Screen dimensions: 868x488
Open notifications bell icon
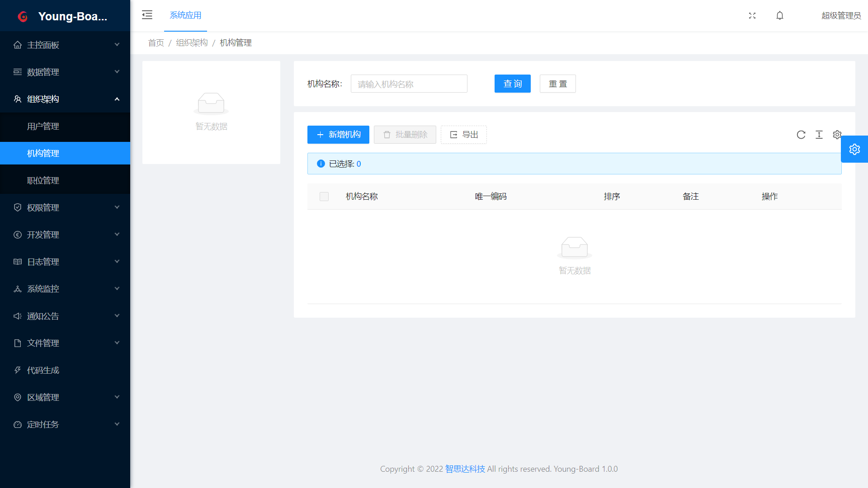(x=780, y=15)
